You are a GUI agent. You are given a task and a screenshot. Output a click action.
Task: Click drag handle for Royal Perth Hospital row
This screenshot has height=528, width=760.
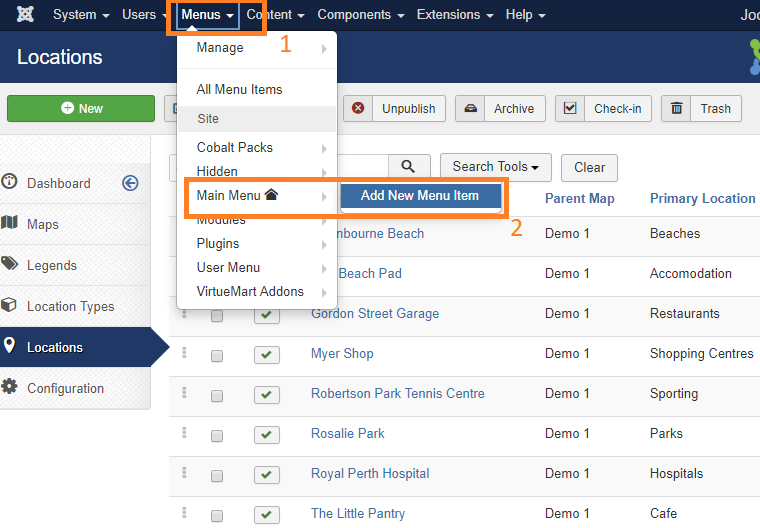(184, 472)
